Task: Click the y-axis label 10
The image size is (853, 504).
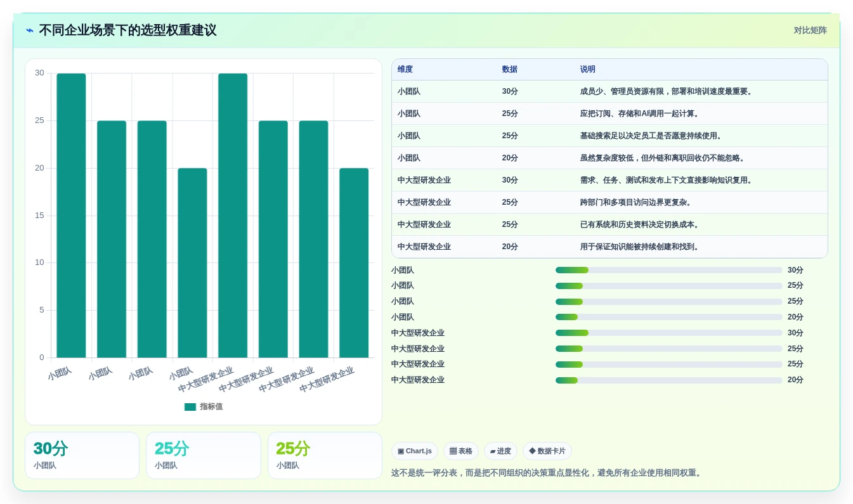Action: point(39,262)
